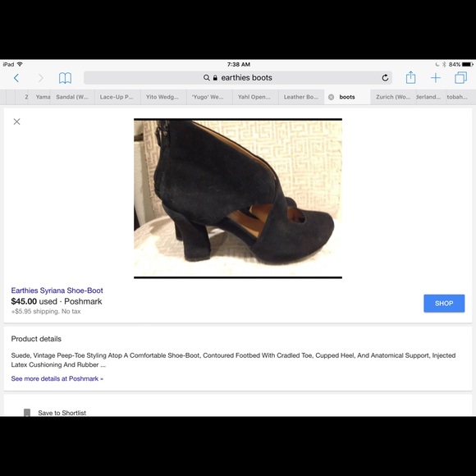Switch to the Lace-Up P... tab

[117, 97]
